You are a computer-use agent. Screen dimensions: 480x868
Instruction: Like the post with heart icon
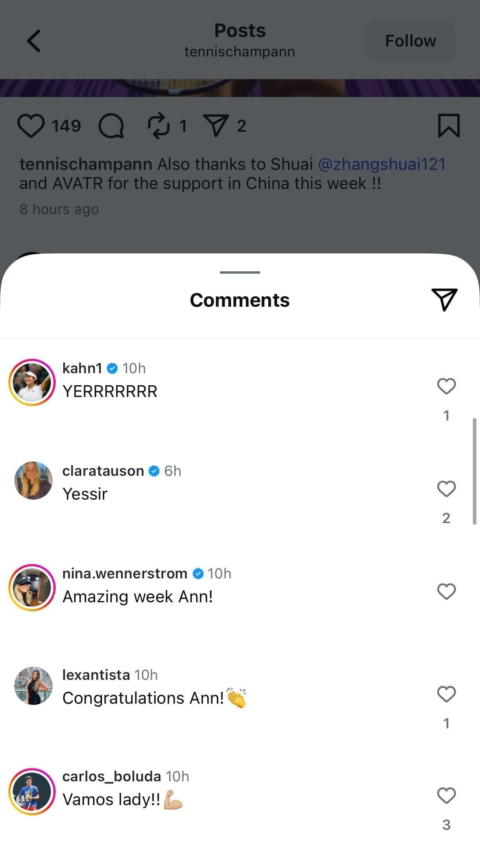click(31, 126)
